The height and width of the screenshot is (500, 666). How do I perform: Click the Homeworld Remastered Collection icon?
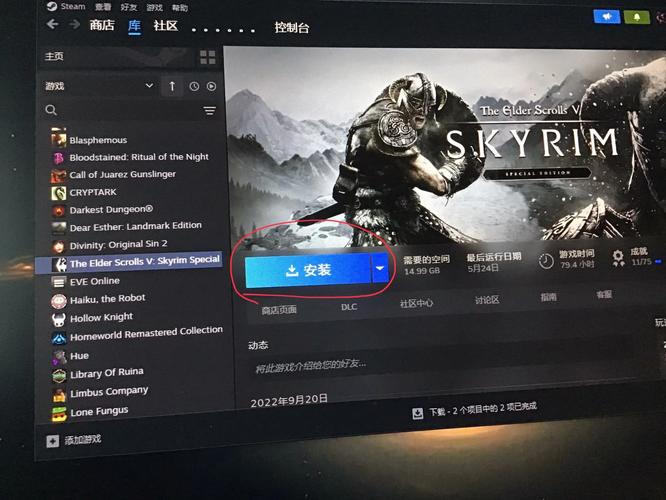pyautogui.click(x=59, y=339)
